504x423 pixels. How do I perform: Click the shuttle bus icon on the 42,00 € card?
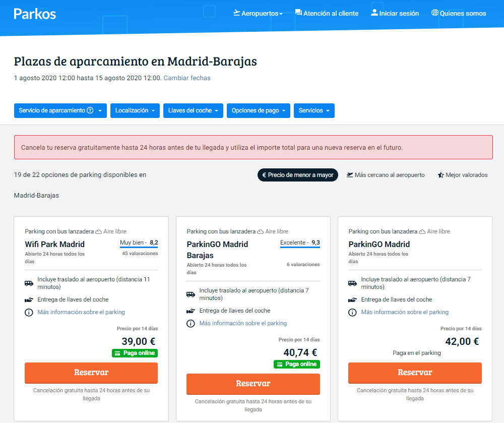352,283
